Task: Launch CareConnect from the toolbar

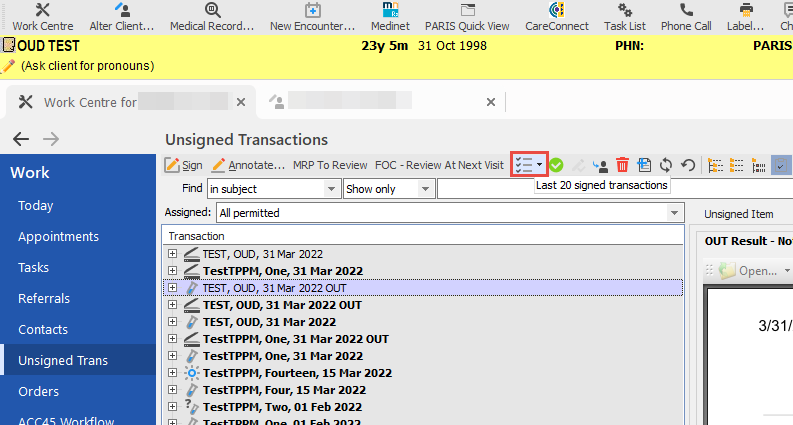Action: (556, 17)
